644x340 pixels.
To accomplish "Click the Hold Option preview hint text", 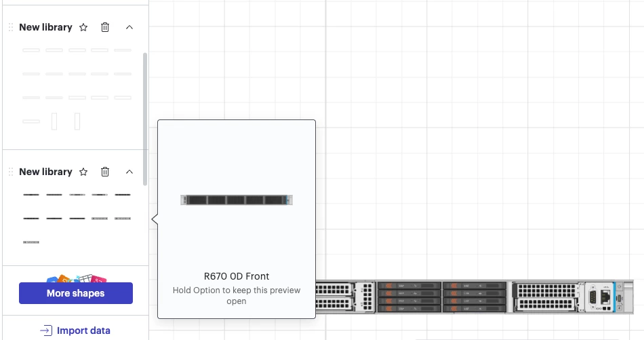I will [237, 296].
